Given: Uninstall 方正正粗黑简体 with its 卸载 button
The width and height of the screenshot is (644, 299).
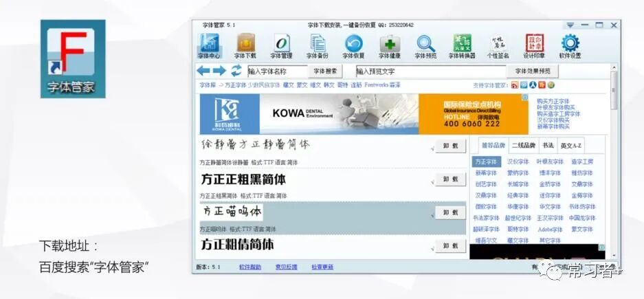Looking at the screenshot, I should click(x=451, y=179).
